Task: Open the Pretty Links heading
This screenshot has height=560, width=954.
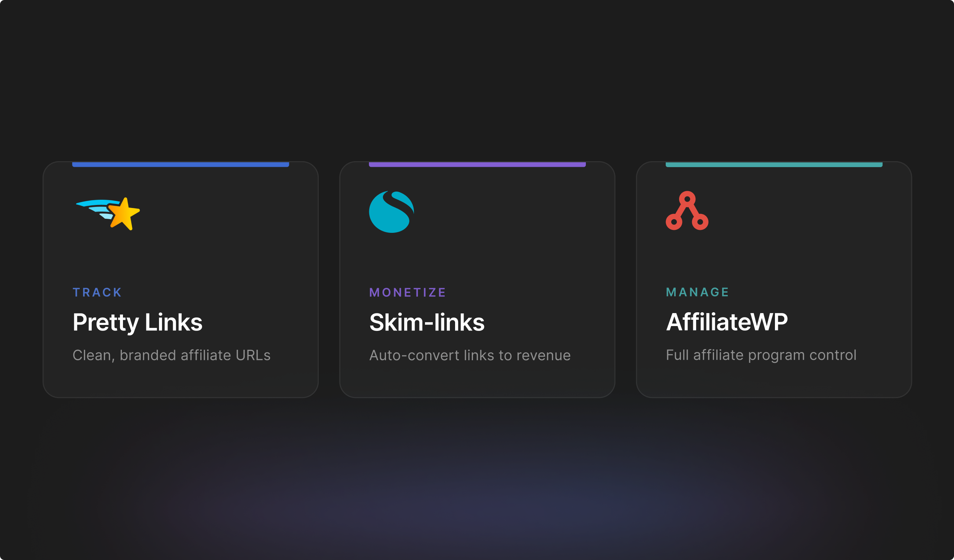Action: [137, 322]
